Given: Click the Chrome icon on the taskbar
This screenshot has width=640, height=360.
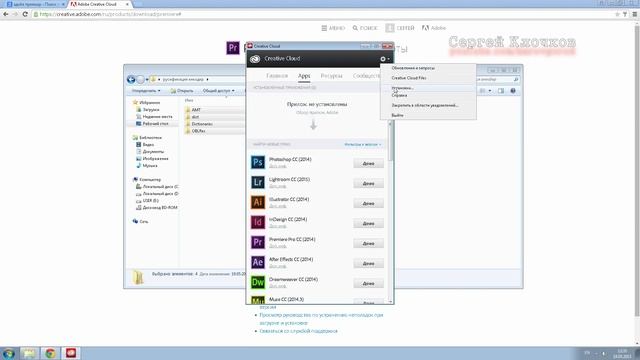Looking at the screenshot, I should pos(50,353).
